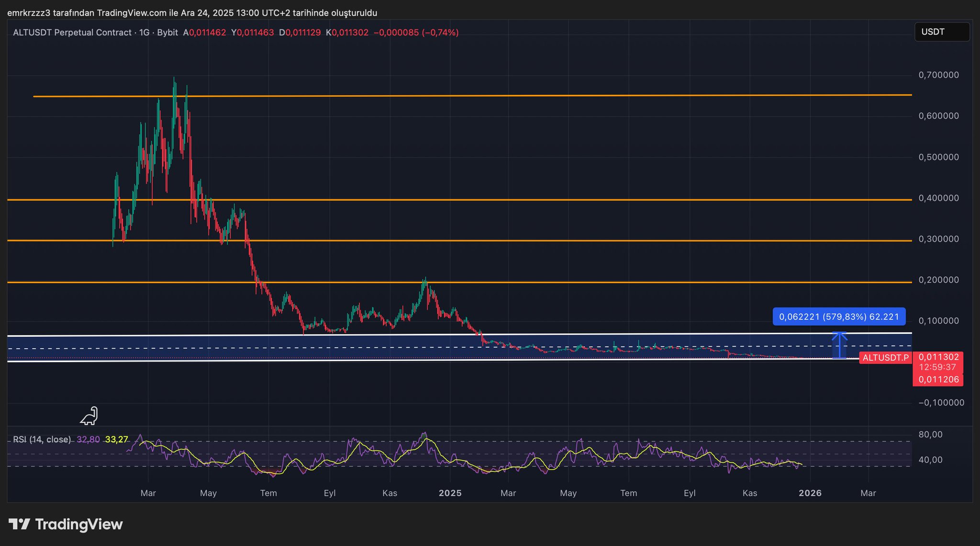Click the 2026 label on time axis
980x546 pixels.
click(810, 493)
